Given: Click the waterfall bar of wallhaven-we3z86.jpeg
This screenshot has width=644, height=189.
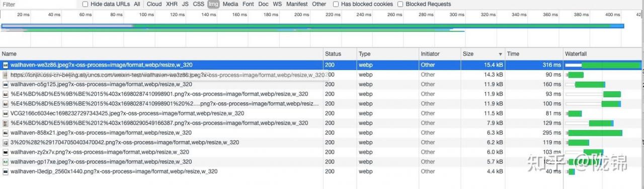Looking at the screenshot, I should coord(603,65).
